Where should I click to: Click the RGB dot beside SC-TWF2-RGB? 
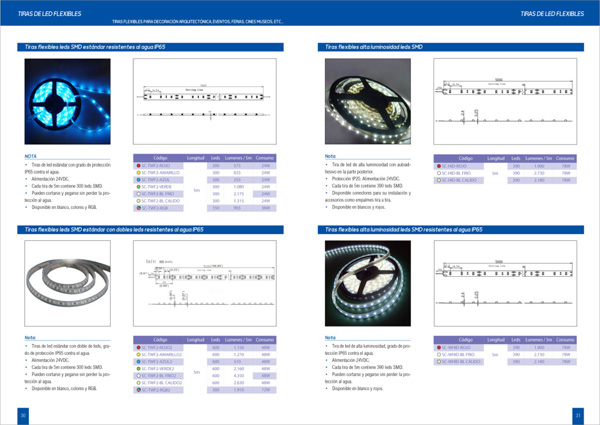139,208
